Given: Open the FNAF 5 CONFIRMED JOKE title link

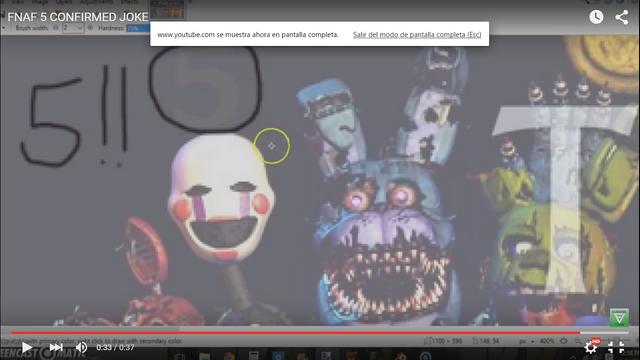Looking at the screenshot, I should 78,17.
